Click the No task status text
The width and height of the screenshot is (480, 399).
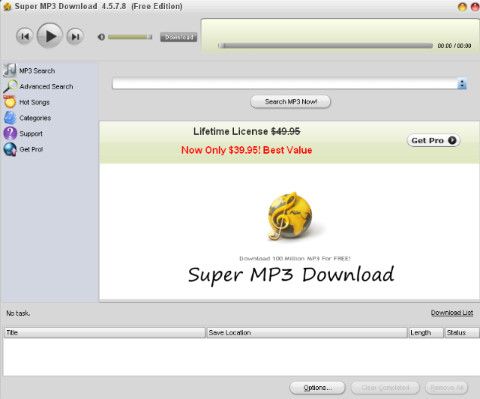coord(18,313)
